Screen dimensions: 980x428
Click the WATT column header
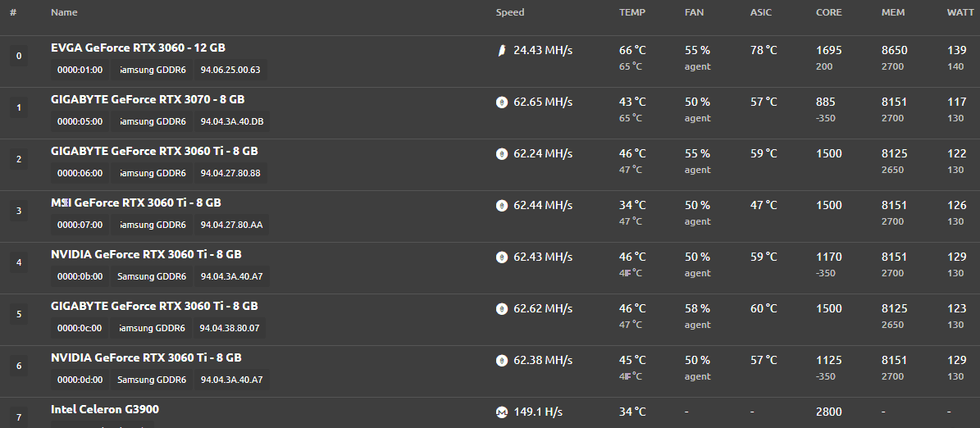click(960, 12)
